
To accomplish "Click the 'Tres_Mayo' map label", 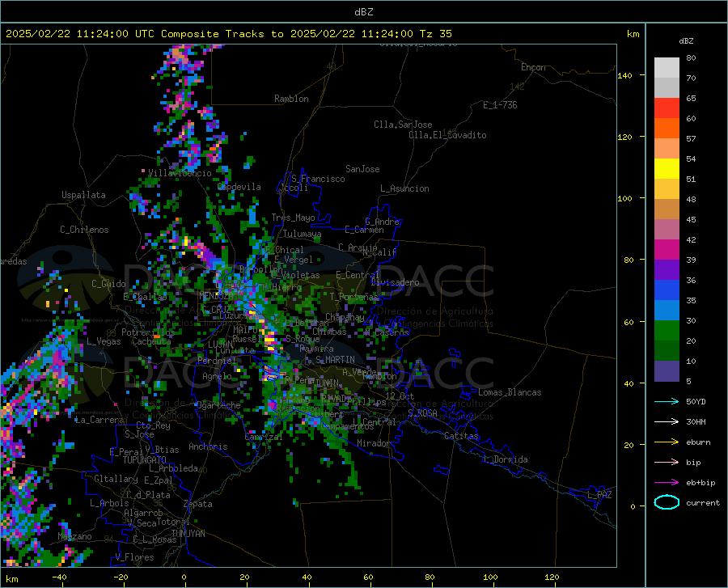I will pyautogui.click(x=293, y=218).
